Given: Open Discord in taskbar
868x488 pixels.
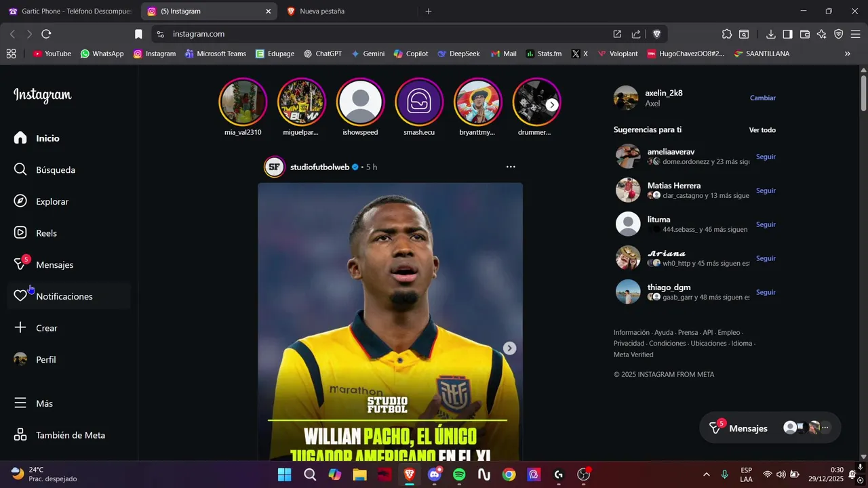Looking at the screenshot, I should (x=435, y=474).
